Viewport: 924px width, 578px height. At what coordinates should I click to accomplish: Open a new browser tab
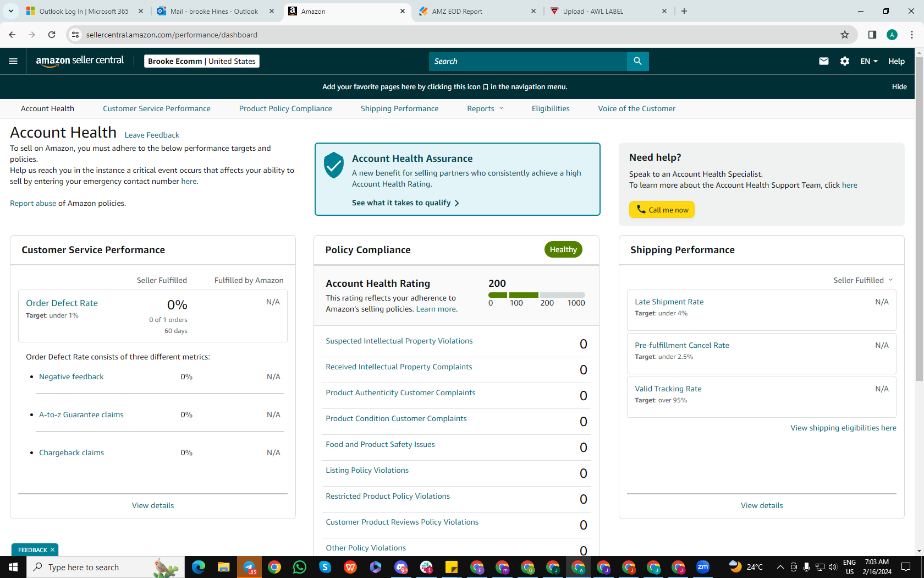(684, 11)
